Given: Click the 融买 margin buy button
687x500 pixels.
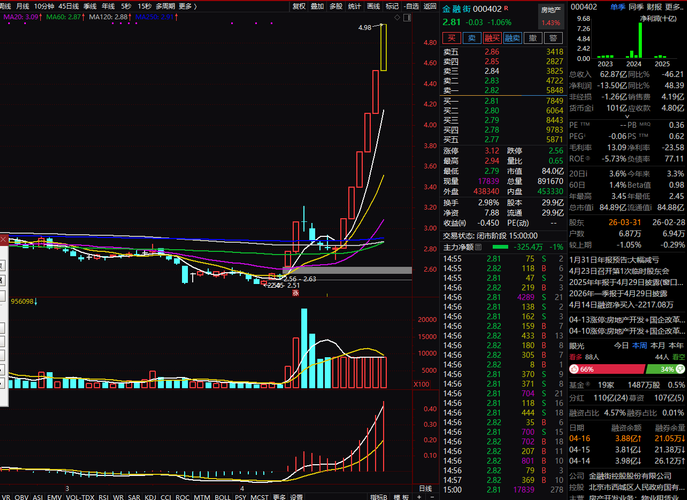Looking at the screenshot, I should coord(492,38).
